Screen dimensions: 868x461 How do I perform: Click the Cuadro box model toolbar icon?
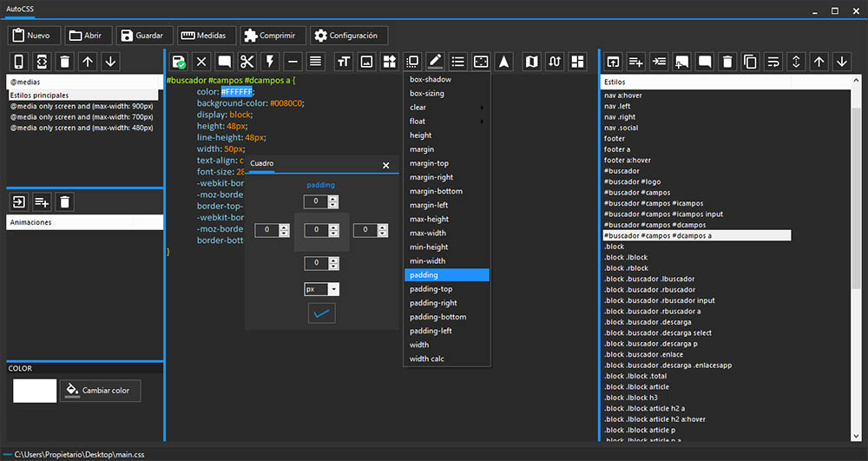tap(412, 62)
